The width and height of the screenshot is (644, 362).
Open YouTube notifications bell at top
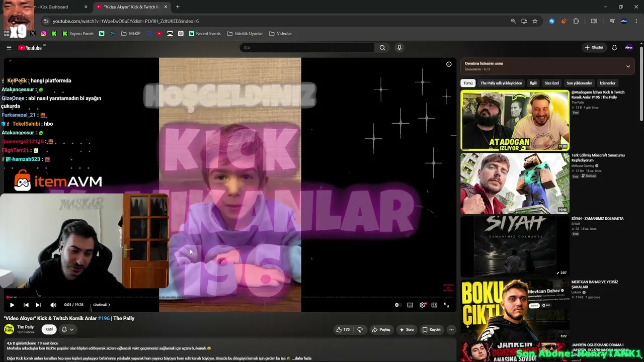[614, 48]
